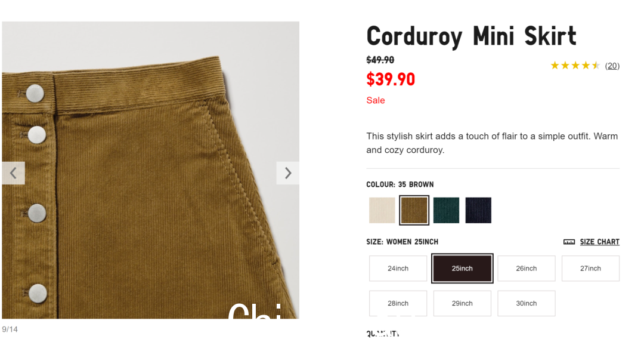This screenshot has height=339, width=644.
Task: Open the 20 reviews link
Action: point(612,66)
